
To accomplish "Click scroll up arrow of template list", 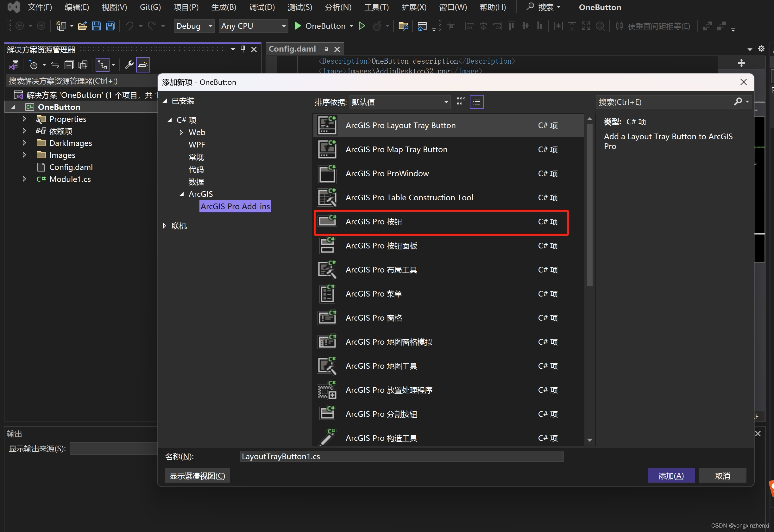I will point(589,119).
